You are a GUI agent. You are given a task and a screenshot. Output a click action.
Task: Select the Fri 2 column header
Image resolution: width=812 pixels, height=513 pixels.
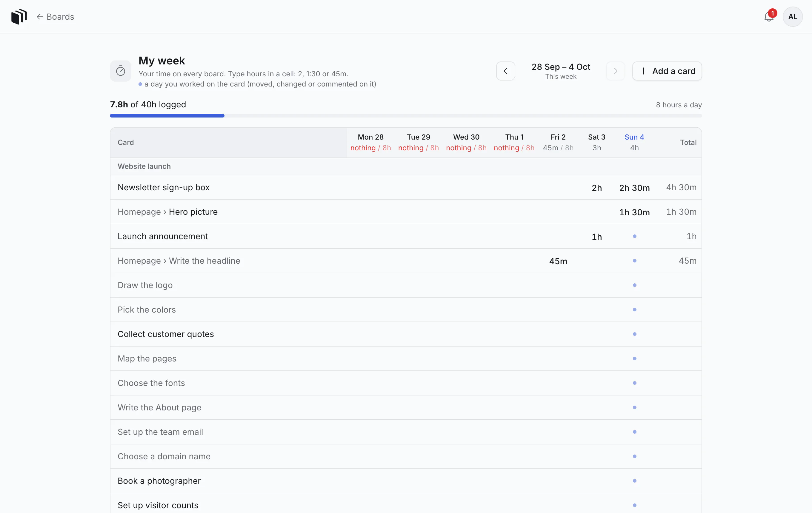(558, 143)
